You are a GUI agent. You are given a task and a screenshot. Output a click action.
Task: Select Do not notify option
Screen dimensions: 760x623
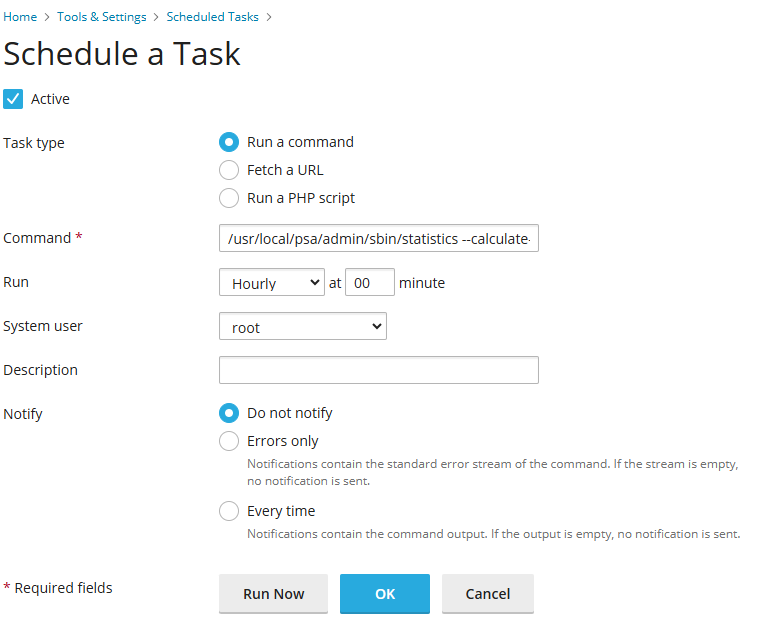coord(229,413)
